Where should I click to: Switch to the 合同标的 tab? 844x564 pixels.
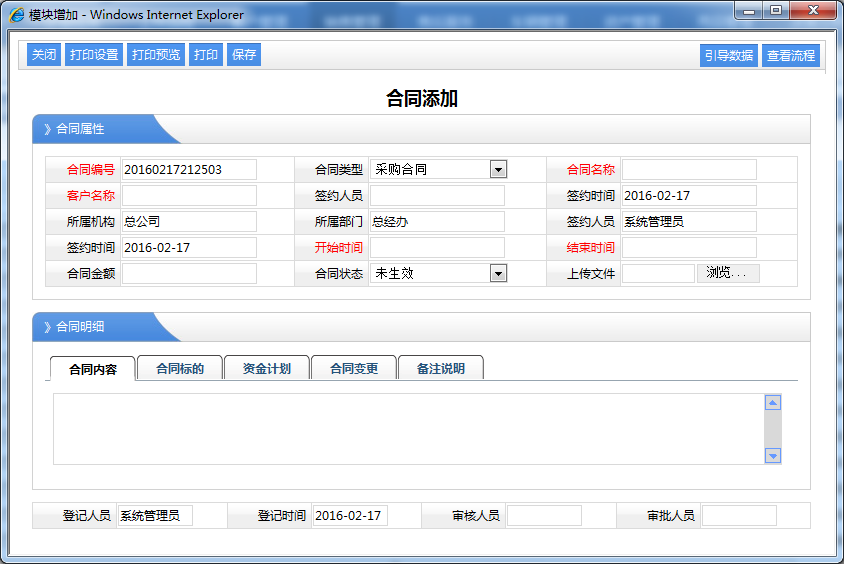[180, 369]
